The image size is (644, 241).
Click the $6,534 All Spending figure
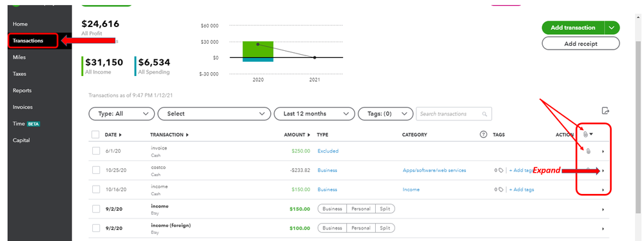pos(154,63)
